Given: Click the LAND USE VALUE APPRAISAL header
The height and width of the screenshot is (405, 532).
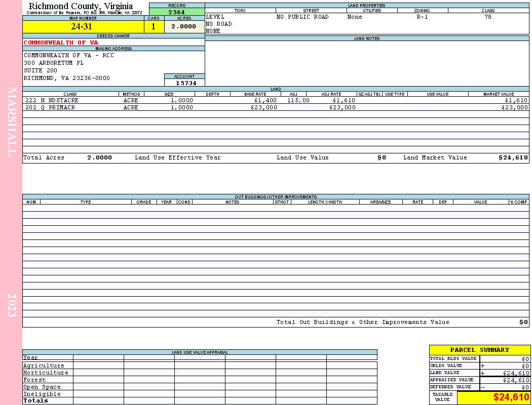Looking at the screenshot, I should click(x=200, y=352).
